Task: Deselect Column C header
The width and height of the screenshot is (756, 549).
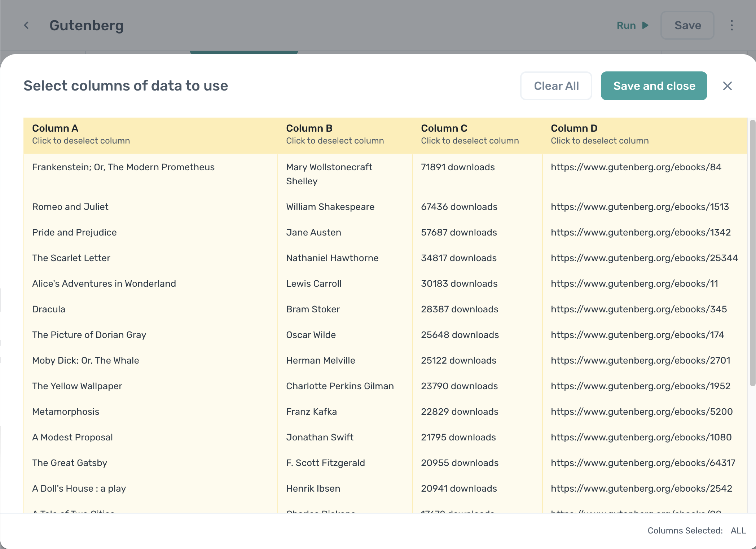Action: click(x=478, y=135)
